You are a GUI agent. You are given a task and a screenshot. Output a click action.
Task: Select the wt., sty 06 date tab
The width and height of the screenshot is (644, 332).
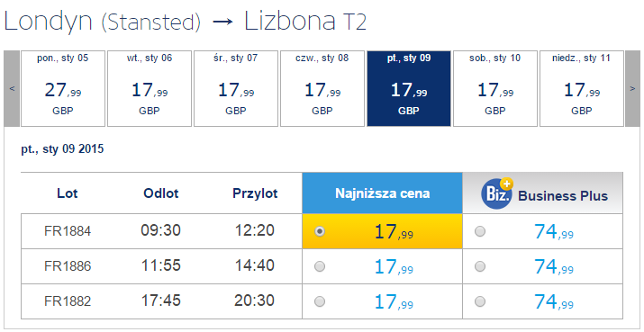(150, 89)
